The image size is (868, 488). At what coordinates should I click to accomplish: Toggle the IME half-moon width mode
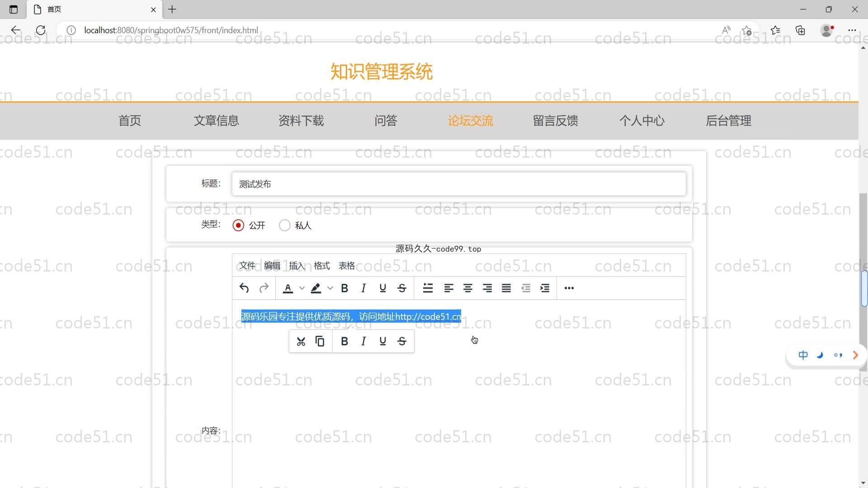(820, 355)
